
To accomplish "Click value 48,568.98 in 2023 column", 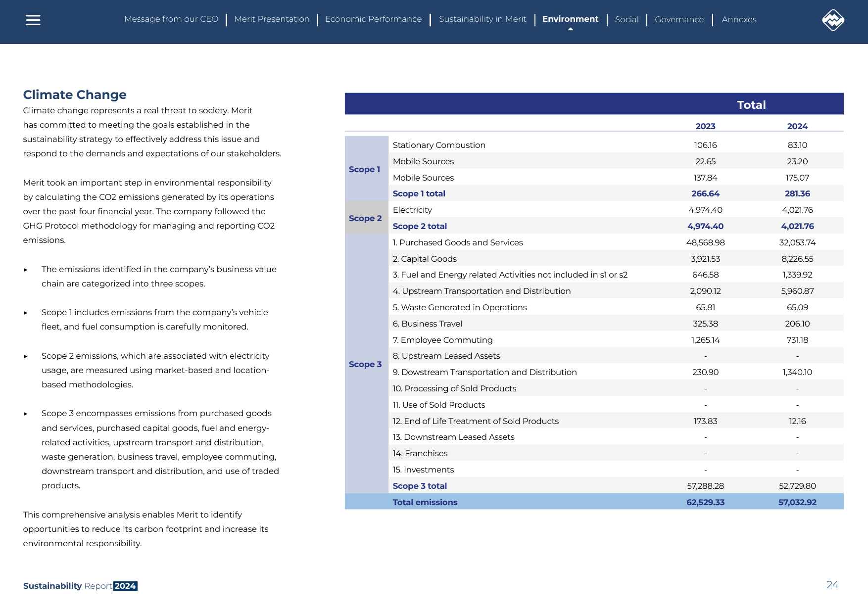I will tap(705, 242).
